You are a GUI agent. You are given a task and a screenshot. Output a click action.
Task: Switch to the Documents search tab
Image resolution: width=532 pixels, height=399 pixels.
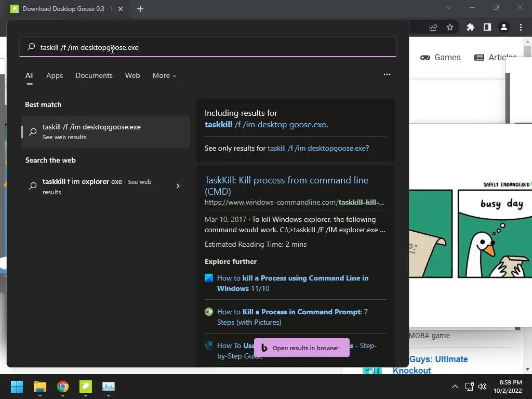click(94, 75)
